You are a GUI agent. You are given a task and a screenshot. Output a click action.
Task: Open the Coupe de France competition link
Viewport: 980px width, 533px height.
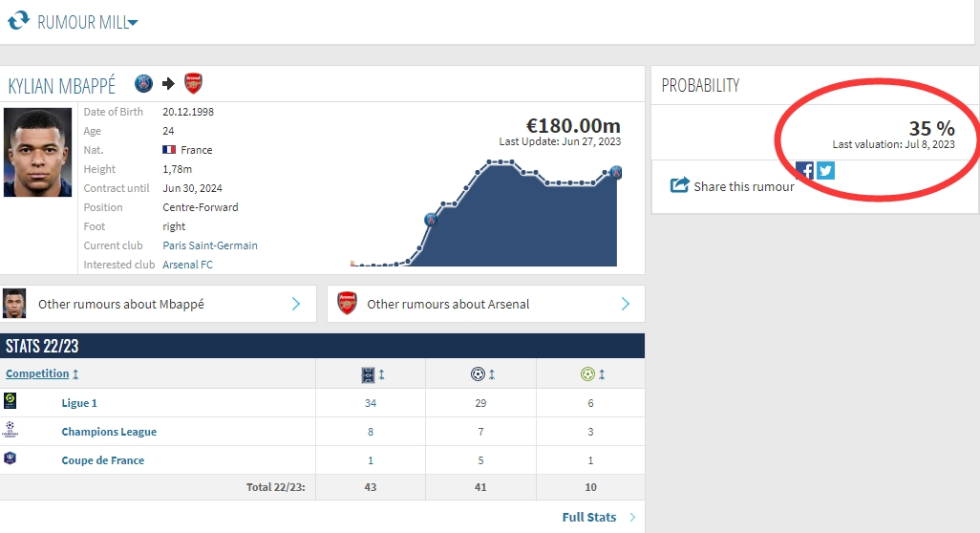tap(103, 460)
